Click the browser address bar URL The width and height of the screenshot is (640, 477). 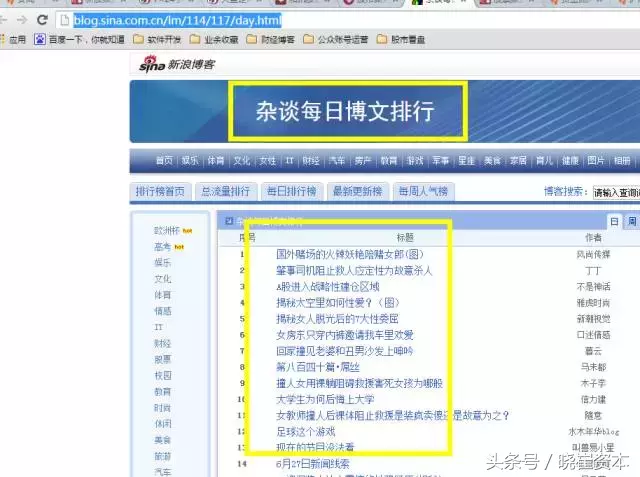click(180, 20)
